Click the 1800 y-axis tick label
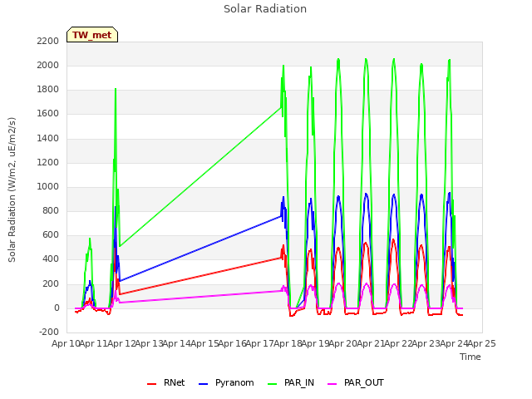The width and height of the screenshot is (532, 399). pos(48,90)
